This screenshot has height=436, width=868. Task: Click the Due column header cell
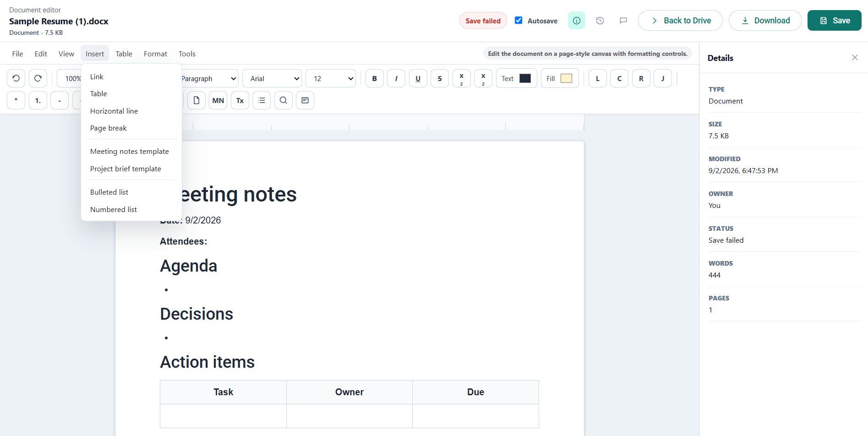(x=475, y=392)
